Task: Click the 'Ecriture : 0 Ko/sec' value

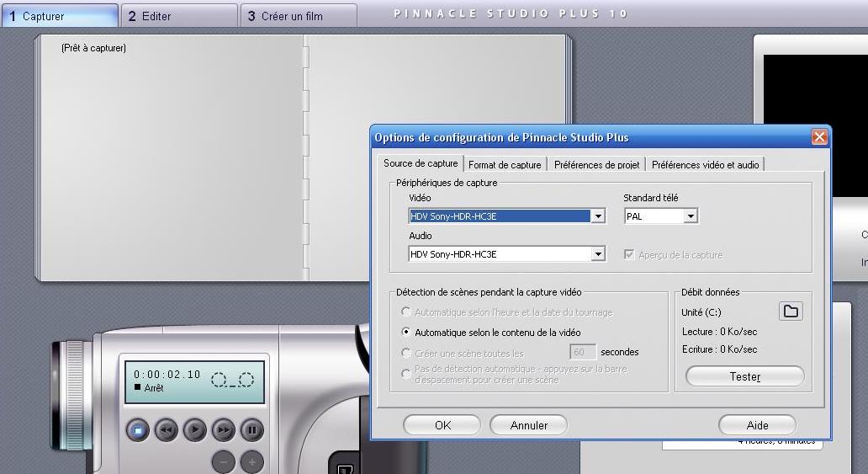Action: point(720,349)
